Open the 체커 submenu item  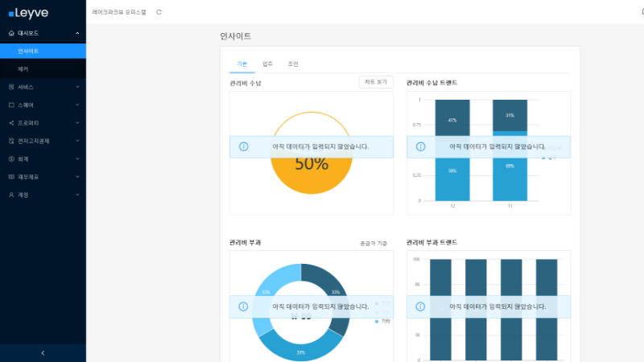(x=43, y=69)
